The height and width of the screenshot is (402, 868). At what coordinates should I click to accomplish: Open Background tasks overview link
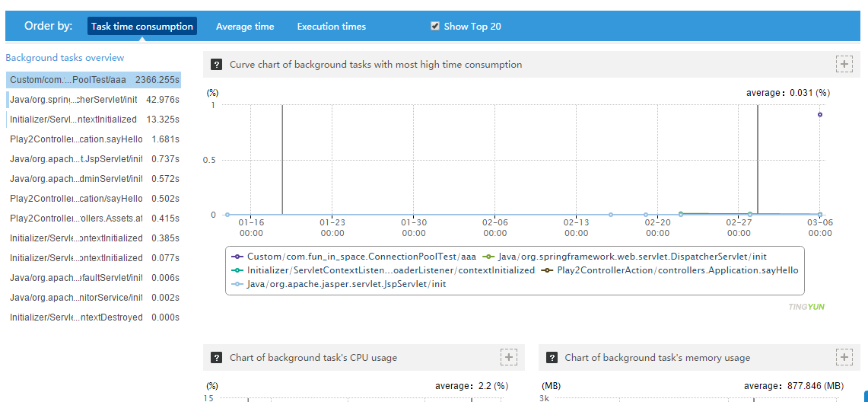pos(65,58)
